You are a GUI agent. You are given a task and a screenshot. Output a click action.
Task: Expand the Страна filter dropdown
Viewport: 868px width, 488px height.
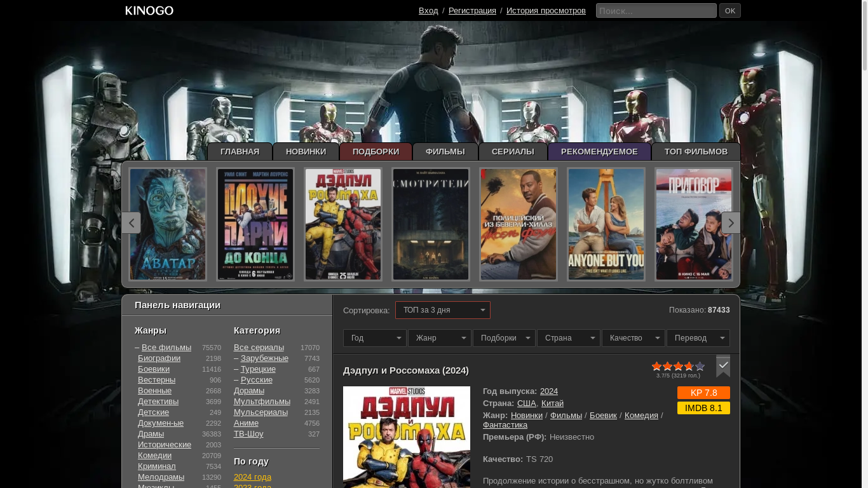tap(569, 338)
